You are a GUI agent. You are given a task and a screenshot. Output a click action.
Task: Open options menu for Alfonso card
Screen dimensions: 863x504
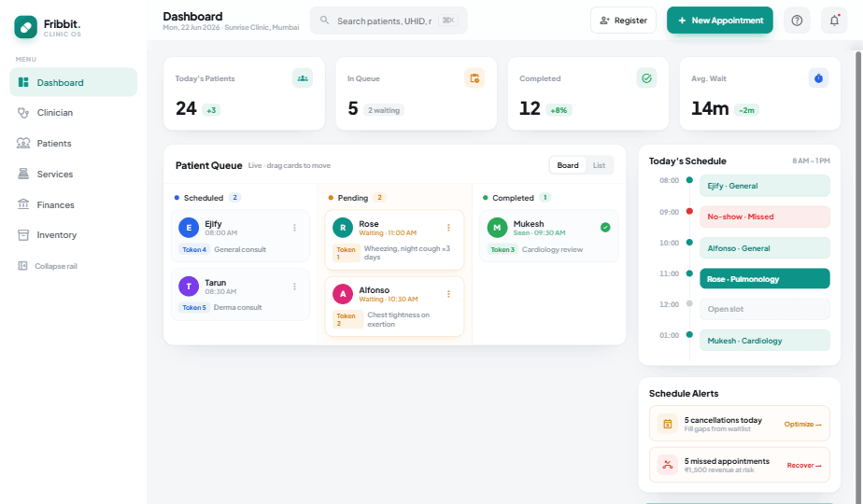[448, 294]
